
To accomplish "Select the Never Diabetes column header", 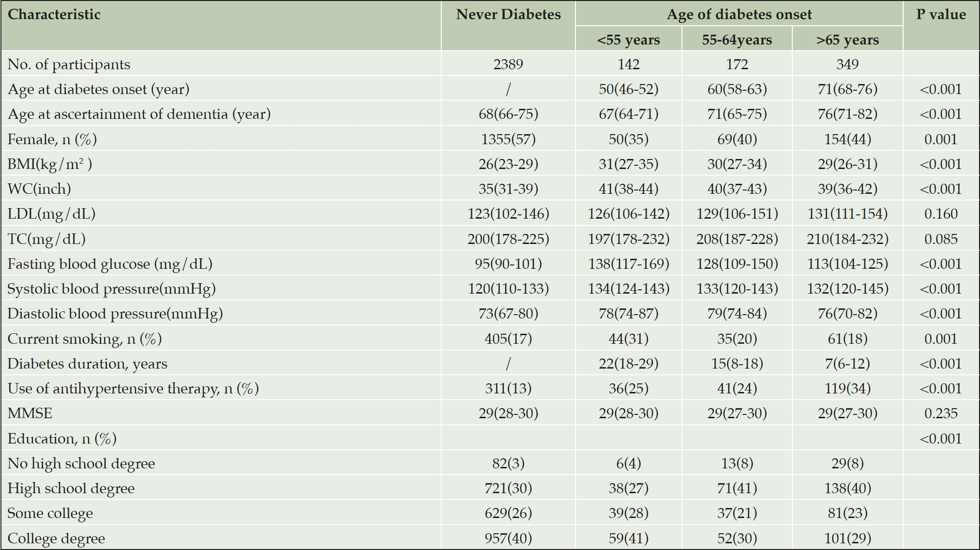I will (x=508, y=14).
